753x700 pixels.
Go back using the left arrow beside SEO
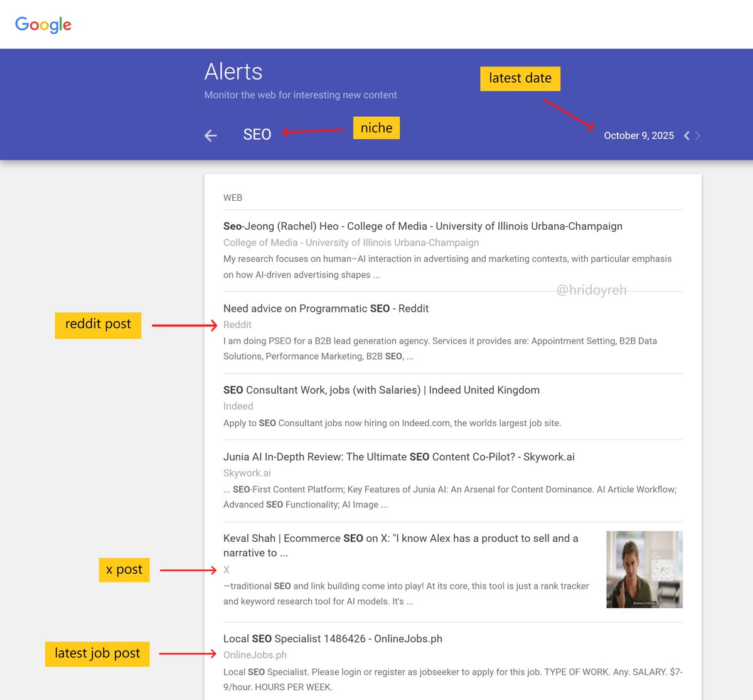211,136
